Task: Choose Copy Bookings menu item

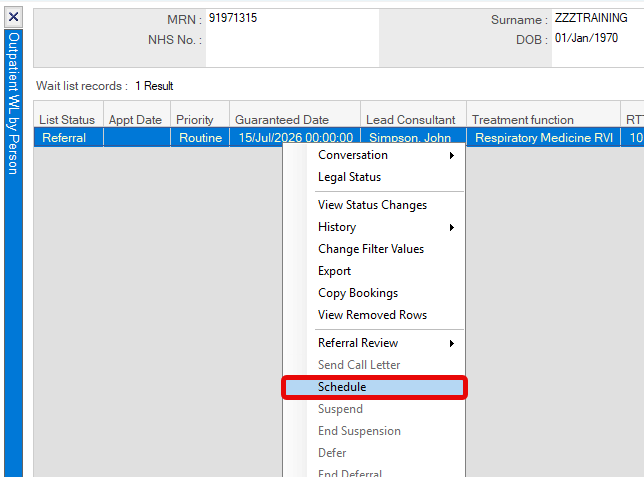Action: 357,293
